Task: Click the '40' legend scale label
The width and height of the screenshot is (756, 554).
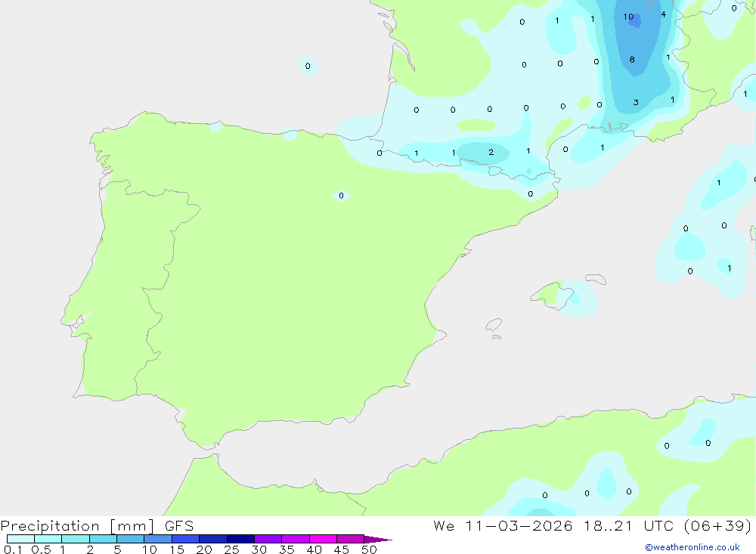Action: [x=314, y=549]
